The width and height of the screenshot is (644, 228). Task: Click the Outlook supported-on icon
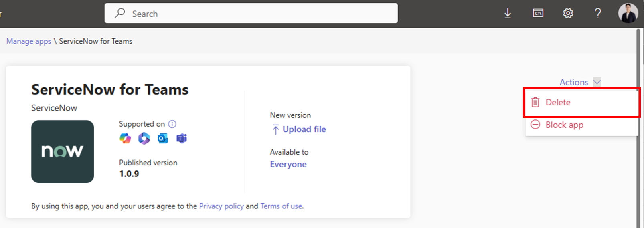(163, 138)
